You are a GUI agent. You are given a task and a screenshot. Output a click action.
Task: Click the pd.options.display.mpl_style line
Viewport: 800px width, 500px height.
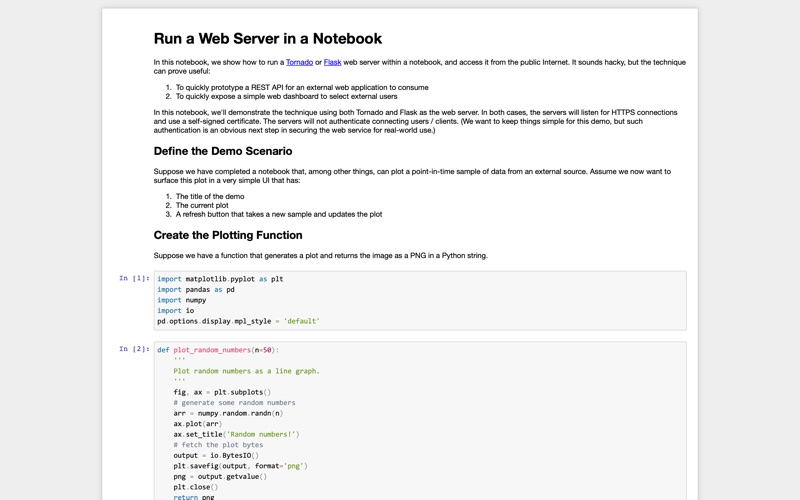(x=238, y=322)
